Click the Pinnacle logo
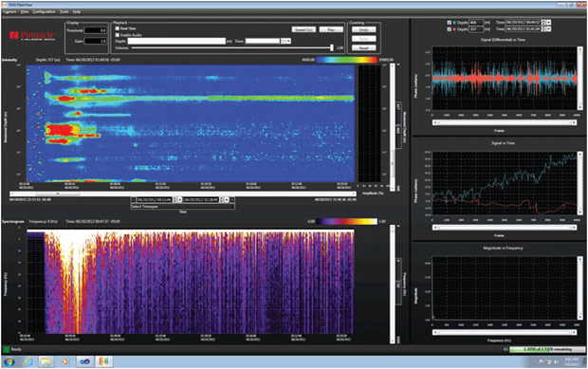Image resolution: width=588 pixels, height=369 pixels. [x=32, y=36]
